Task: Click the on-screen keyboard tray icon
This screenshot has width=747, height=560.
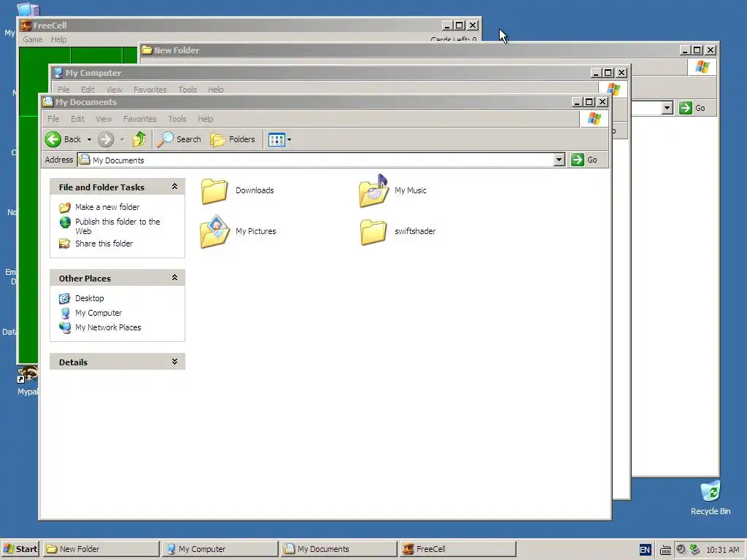Action: coord(665,550)
